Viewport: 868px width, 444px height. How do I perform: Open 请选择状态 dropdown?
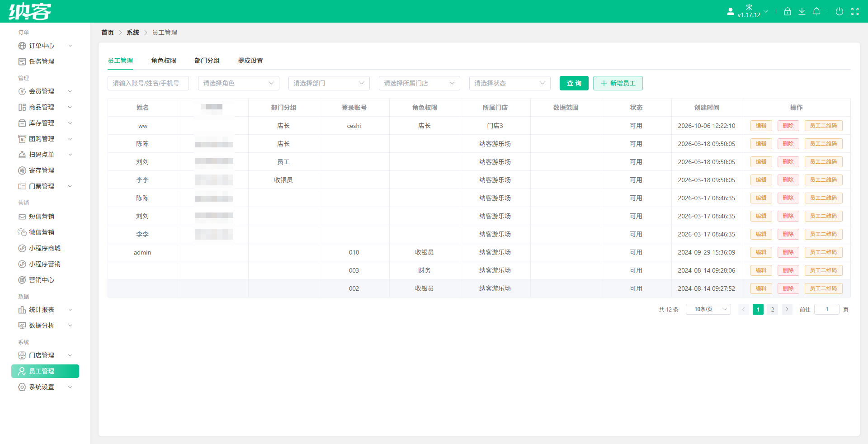[x=510, y=83]
